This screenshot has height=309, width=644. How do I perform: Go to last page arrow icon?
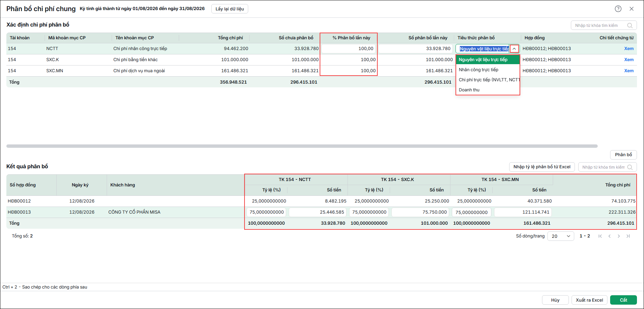click(628, 236)
